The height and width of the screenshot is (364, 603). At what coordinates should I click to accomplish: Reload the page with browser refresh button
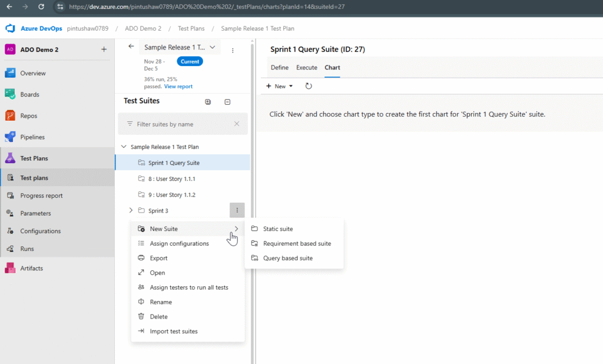tap(41, 6)
